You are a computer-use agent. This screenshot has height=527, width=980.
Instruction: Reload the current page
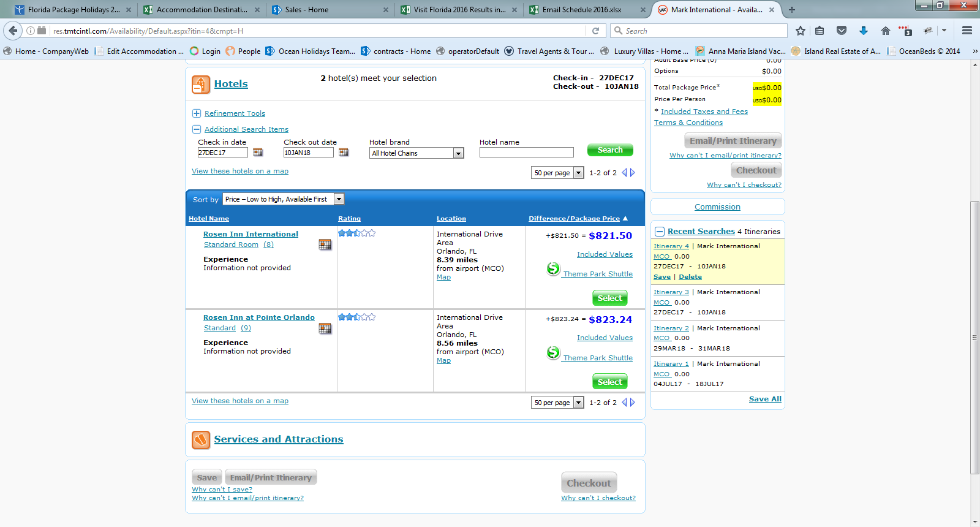595,31
